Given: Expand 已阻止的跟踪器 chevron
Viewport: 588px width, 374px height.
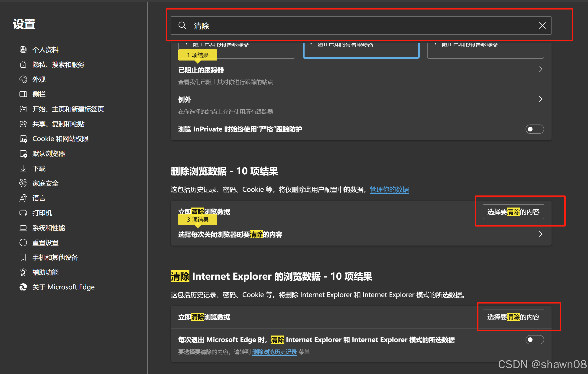Looking at the screenshot, I should (x=541, y=70).
